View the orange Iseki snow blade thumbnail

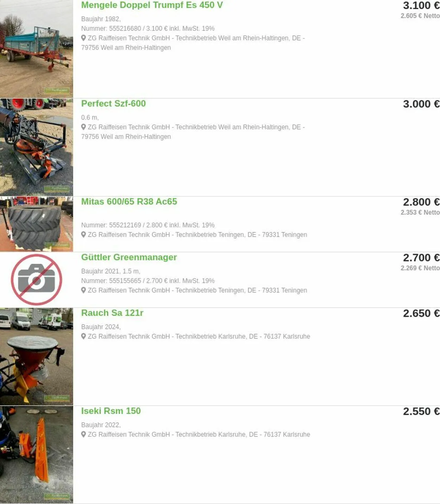point(37,455)
